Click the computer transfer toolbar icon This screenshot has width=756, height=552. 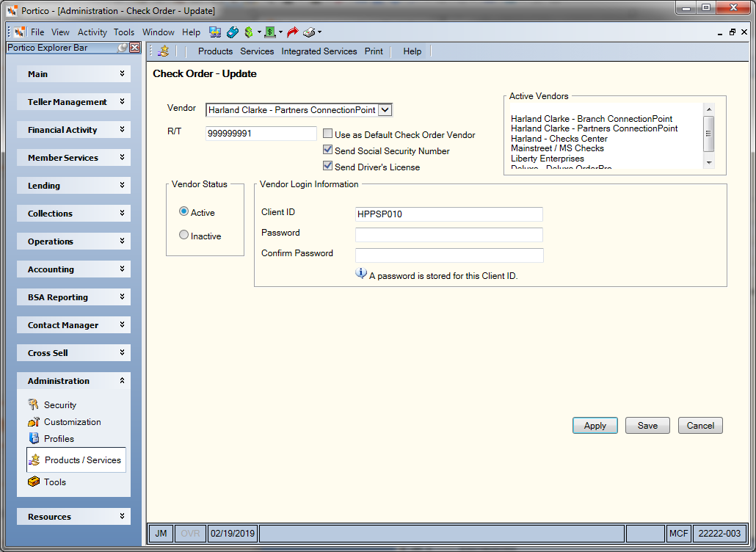coord(215,32)
